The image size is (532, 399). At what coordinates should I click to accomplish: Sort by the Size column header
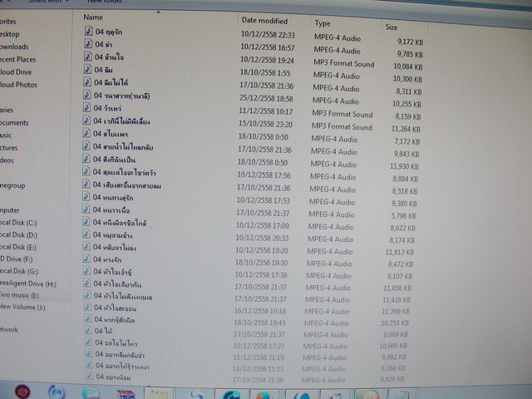tap(392, 27)
